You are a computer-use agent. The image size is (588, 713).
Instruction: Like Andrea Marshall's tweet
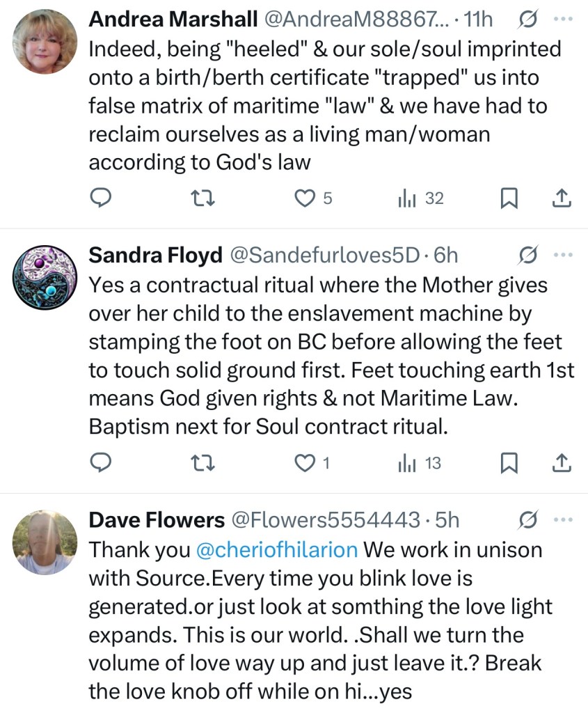(305, 198)
